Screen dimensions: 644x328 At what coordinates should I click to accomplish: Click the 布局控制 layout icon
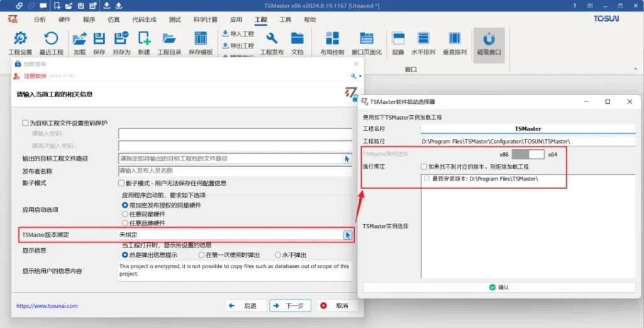click(332, 38)
